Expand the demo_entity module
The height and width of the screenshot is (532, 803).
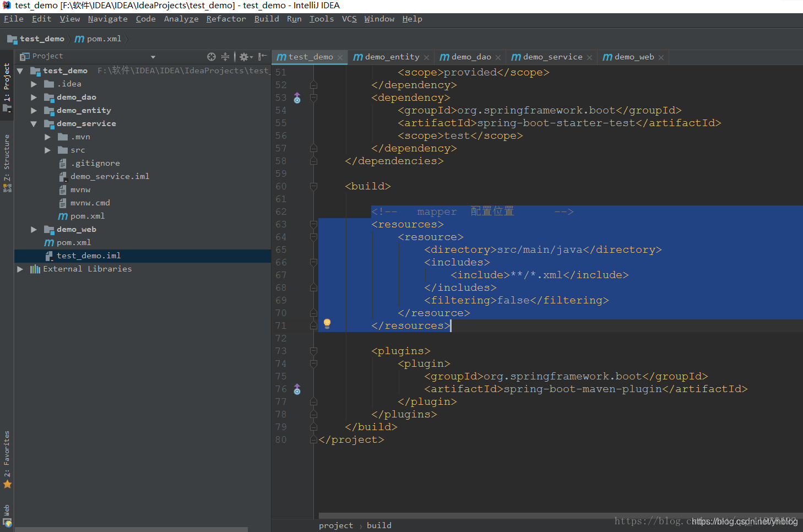coord(34,111)
